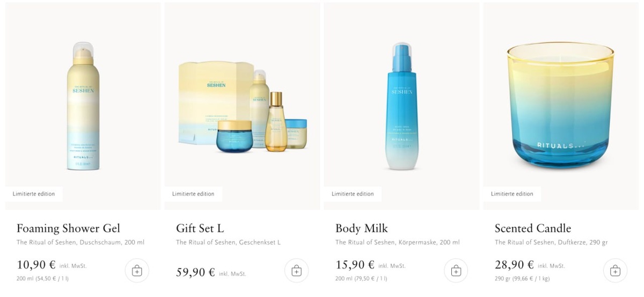Add Gift Set L to shopping bag
Screen dimensions: 644x297
[296, 271]
